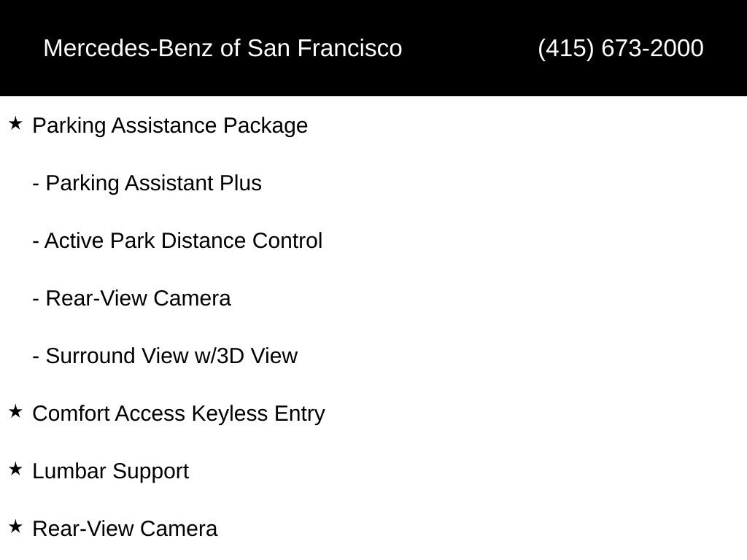747x560 pixels.
Task: Click the dash before Surround View w/3D View
Action: 36,357
